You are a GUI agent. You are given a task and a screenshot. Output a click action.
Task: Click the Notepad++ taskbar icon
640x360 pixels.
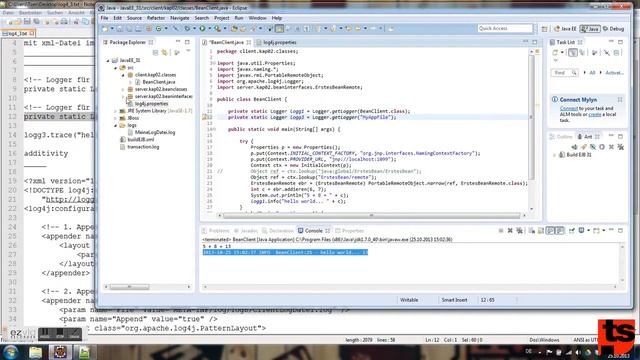[x=84, y=352]
